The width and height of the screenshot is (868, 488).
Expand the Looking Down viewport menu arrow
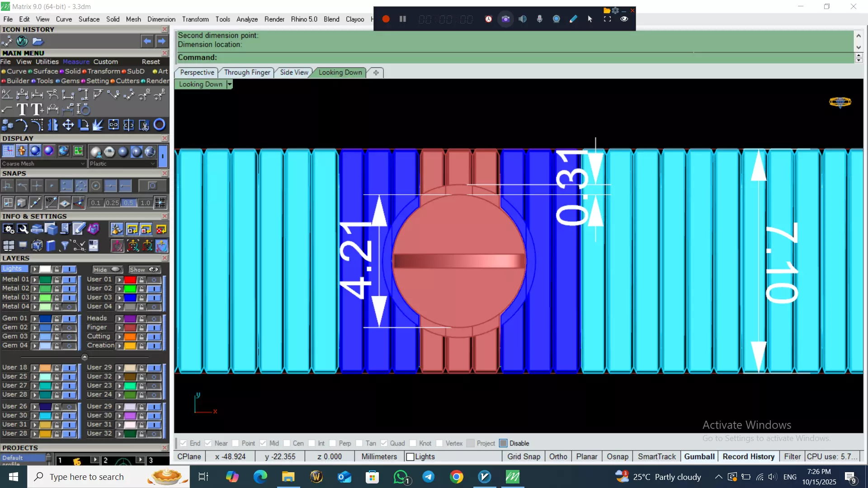[x=230, y=84]
